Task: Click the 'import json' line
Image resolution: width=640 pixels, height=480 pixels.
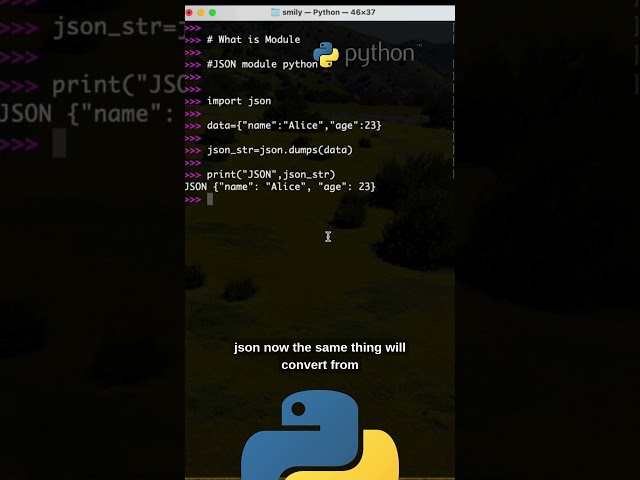Action: (x=239, y=101)
